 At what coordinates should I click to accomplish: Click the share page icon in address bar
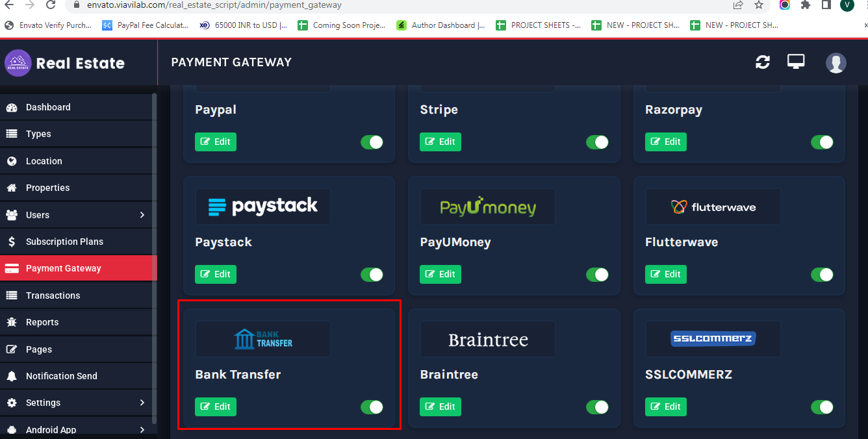coord(738,5)
